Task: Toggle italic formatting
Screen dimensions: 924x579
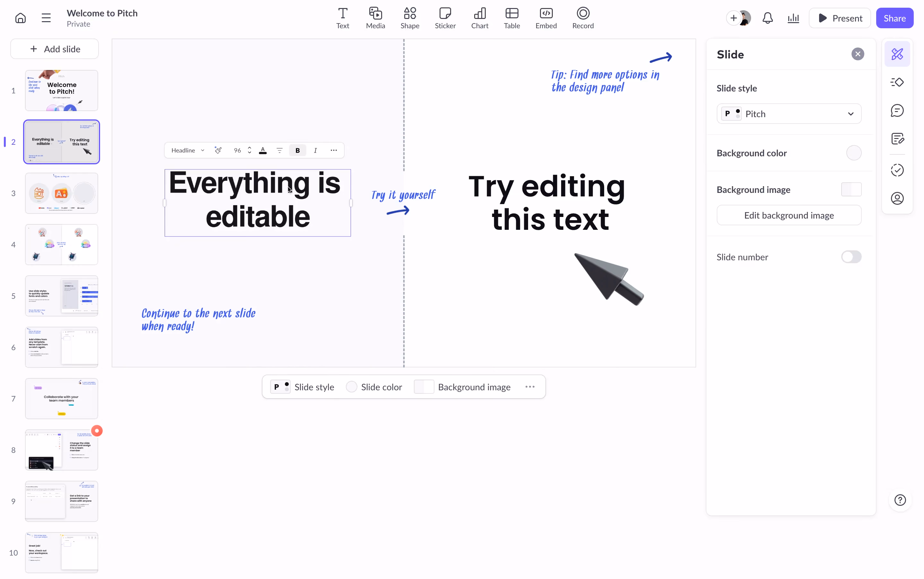Action: coord(315,150)
